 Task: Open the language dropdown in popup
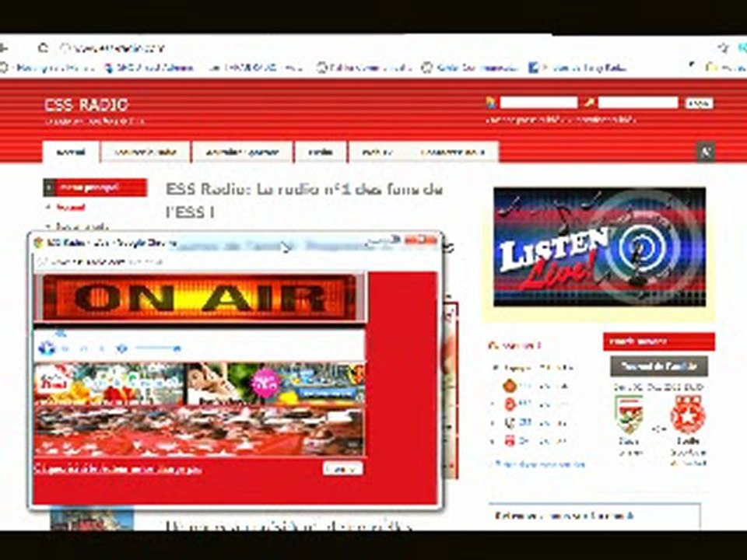pyautogui.click(x=342, y=469)
